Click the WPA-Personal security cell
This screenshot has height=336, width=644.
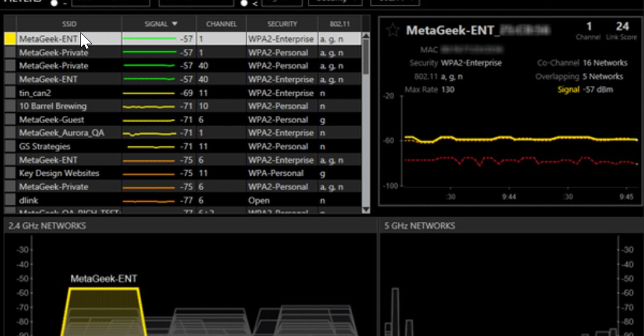point(276,173)
